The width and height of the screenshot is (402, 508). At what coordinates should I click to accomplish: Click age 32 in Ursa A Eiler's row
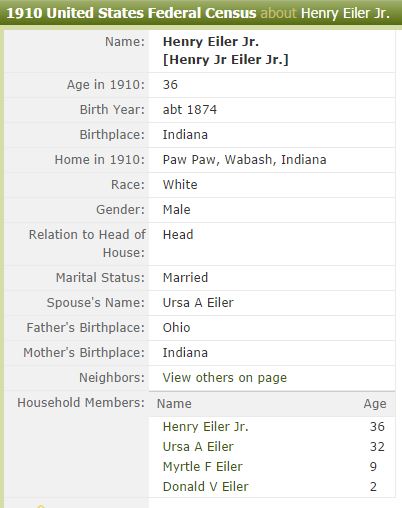click(x=377, y=446)
